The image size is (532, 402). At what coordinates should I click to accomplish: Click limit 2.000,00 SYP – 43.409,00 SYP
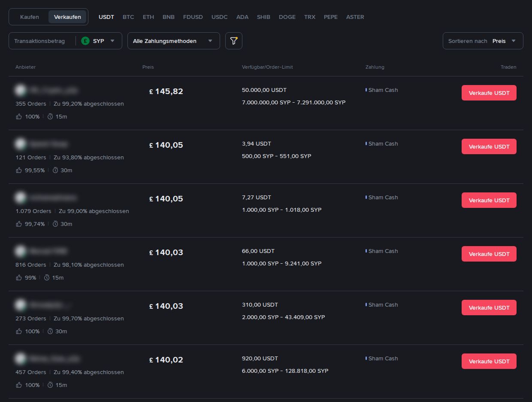click(284, 317)
